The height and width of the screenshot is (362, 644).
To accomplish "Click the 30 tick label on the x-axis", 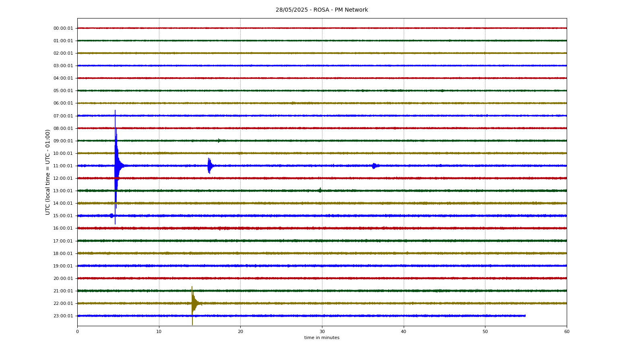I will point(322,332).
